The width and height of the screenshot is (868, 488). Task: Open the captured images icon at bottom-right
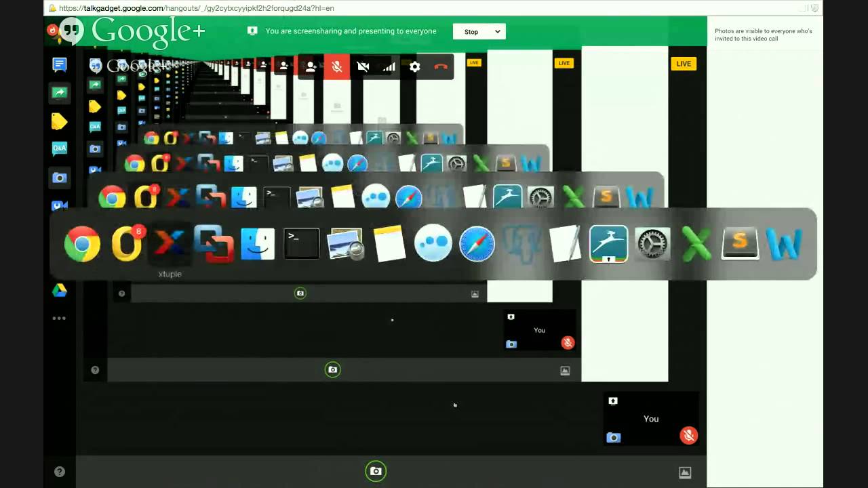[x=685, y=472]
